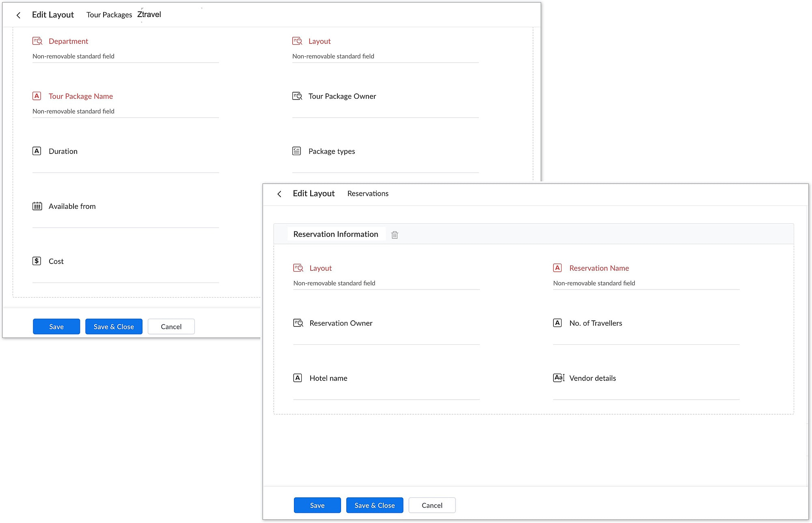Click the Package types picklist icon
This screenshot has width=812, height=523.
[297, 151]
